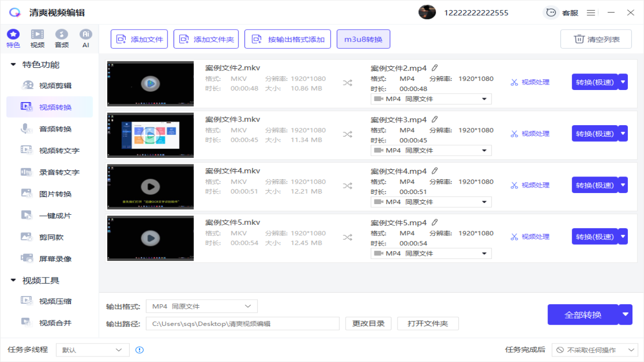
Task: Switch to the 特色 tab
Action: [14, 39]
